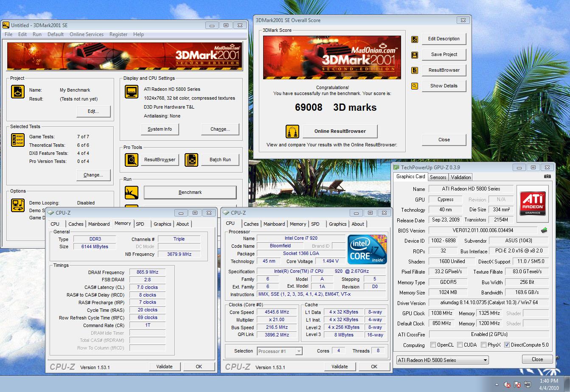
Task: Open the Graphics tab in the CPU-Z Memory window
Action: [x=163, y=224]
